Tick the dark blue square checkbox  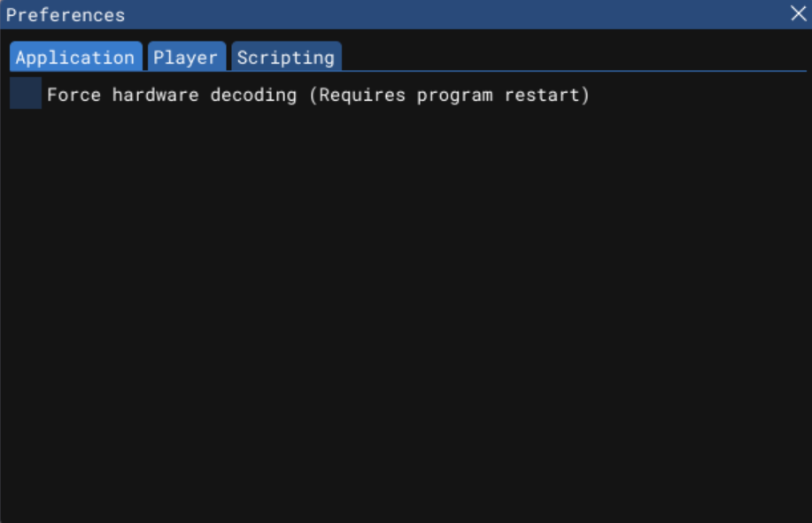point(26,93)
